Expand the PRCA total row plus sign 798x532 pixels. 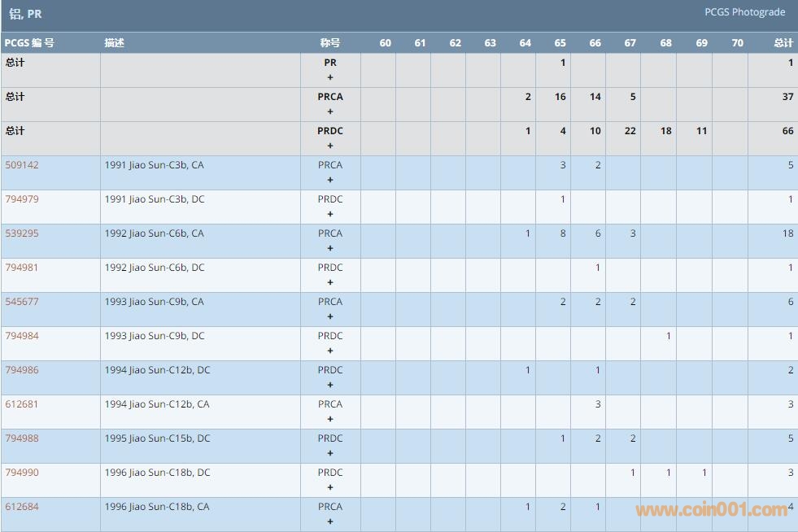click(x=330, y=111)
